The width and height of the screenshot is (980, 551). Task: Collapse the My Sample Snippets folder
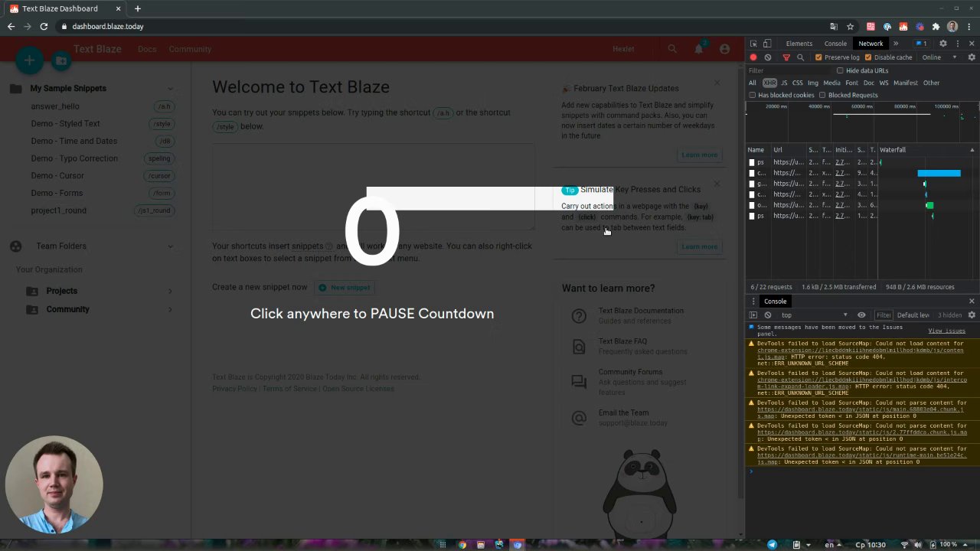[170, 89]
